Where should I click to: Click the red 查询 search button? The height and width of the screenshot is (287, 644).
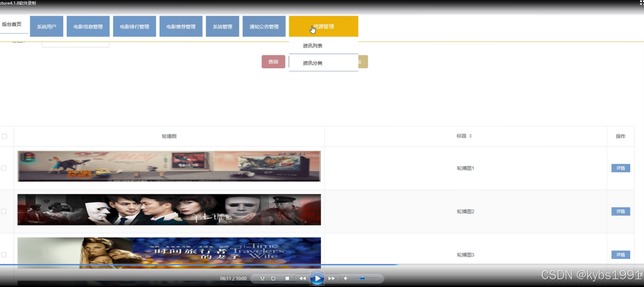(273, 62)
